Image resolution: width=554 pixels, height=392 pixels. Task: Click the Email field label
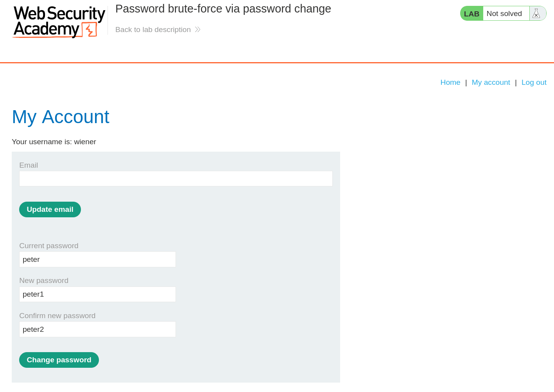29,165
